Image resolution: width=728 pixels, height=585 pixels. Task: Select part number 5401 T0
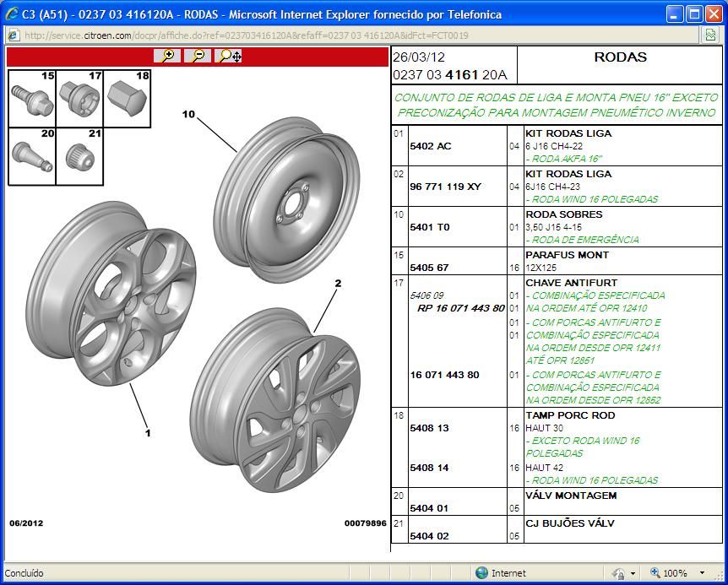pyautogui.click(x=430, y=227)
